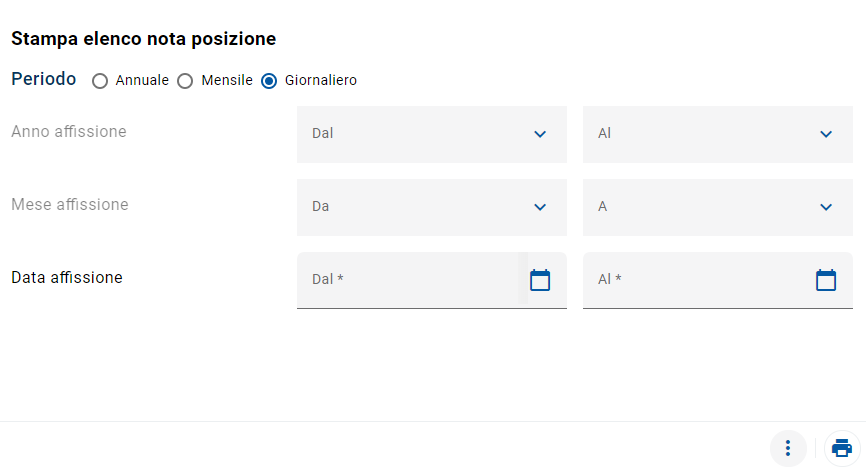866x469 pixels.
Task: Focus the Data affissione Dal input field
Action: 412,280
